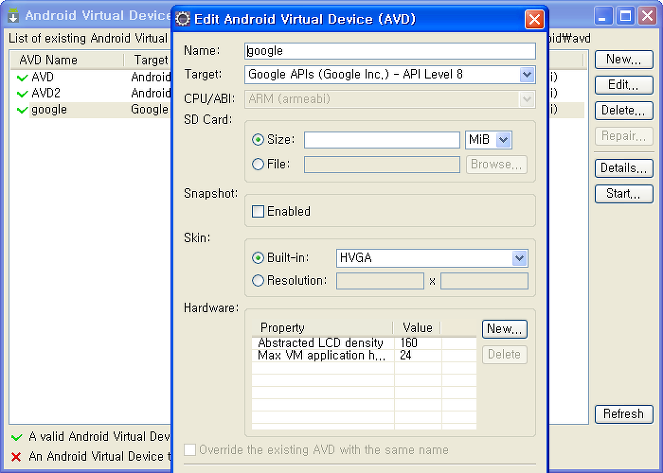Enable the Snapshot checkbox
This screenshot has height=473, width=663.
258,211
